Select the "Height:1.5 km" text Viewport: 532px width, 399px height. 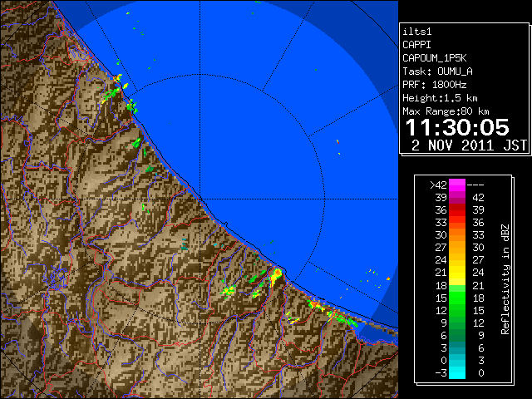[x=440, y=98]
